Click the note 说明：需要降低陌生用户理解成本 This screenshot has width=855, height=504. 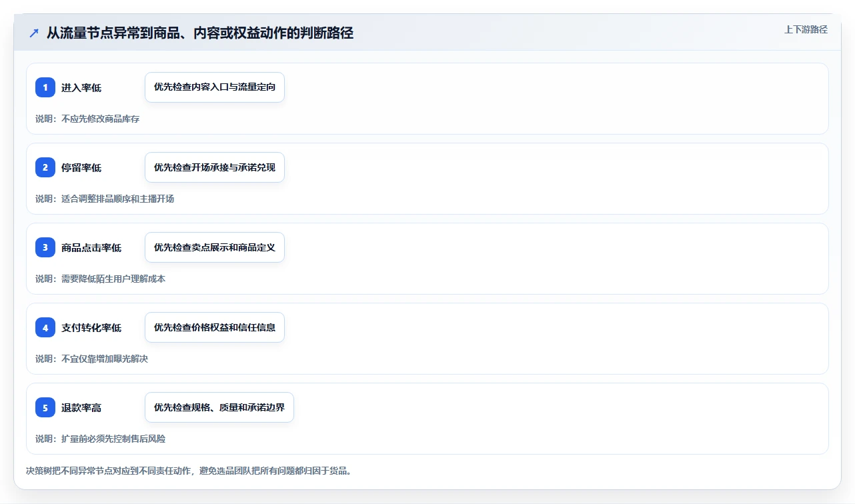coord(100,279)
